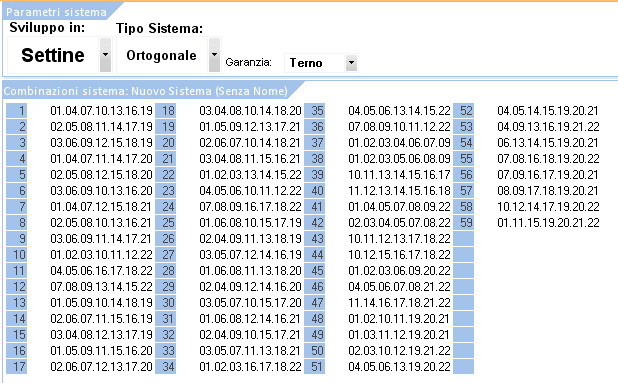The image size is (618, 383).
Task: Click combination 01.02.03.16.17.18.22
Action: [x=250, y=366]
